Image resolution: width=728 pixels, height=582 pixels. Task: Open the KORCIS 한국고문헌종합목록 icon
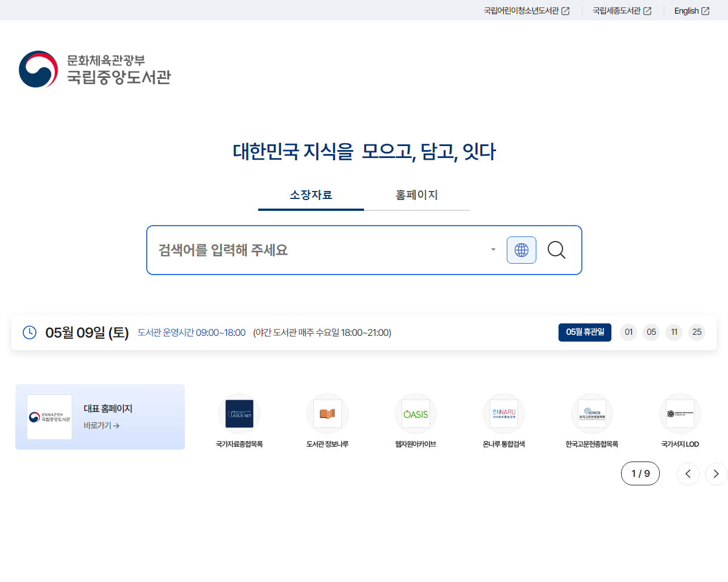(592, 414)
